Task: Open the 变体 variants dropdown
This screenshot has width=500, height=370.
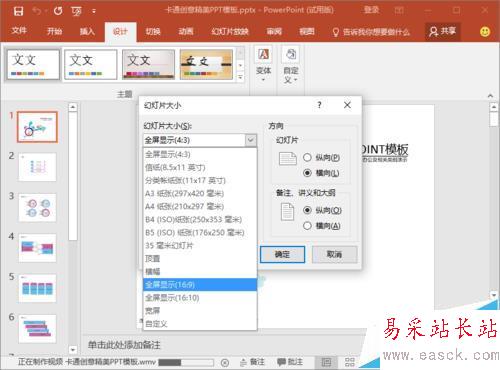Action: point(263,65)
